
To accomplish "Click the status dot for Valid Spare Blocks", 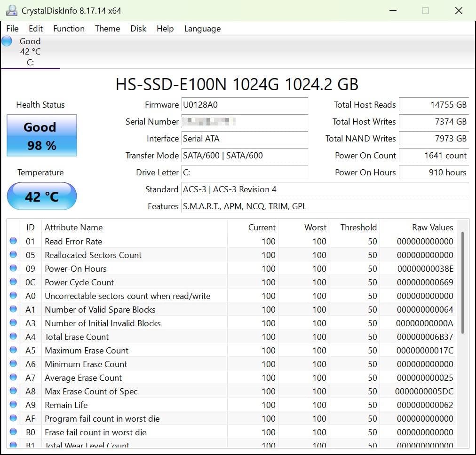I will click(13, 309).
